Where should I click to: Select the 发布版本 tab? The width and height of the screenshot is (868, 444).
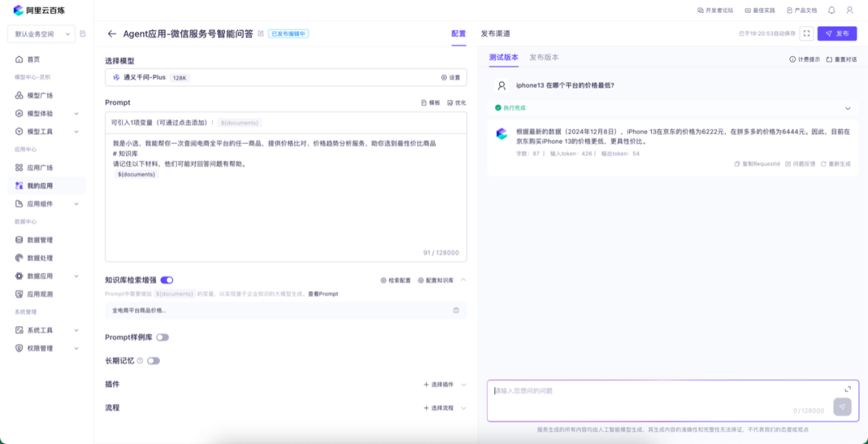(x=544, y=58)
